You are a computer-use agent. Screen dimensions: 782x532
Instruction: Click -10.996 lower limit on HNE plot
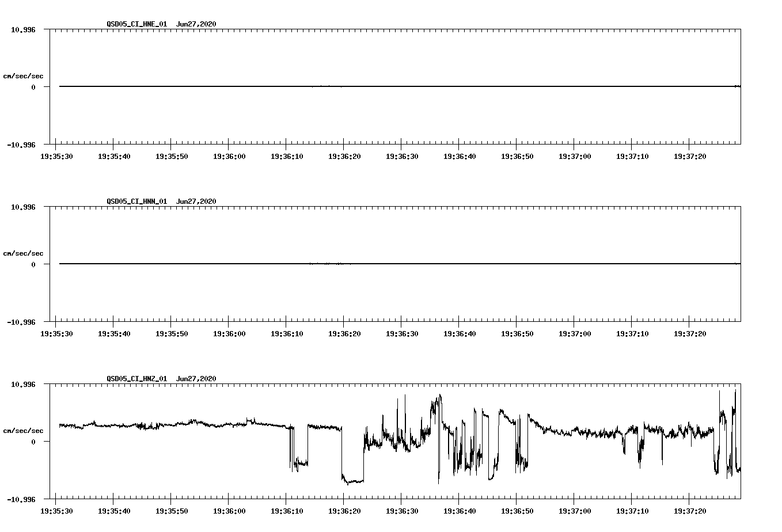tap(21, 145)
